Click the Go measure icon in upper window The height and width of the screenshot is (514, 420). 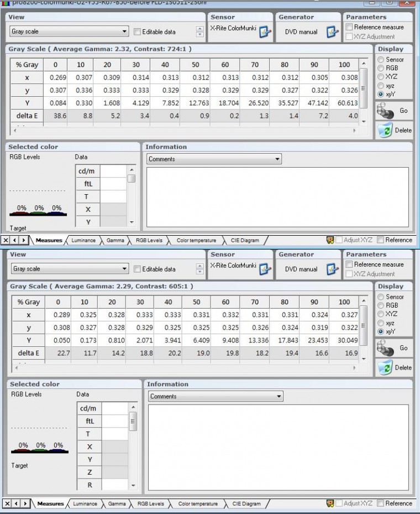point(385,111)
